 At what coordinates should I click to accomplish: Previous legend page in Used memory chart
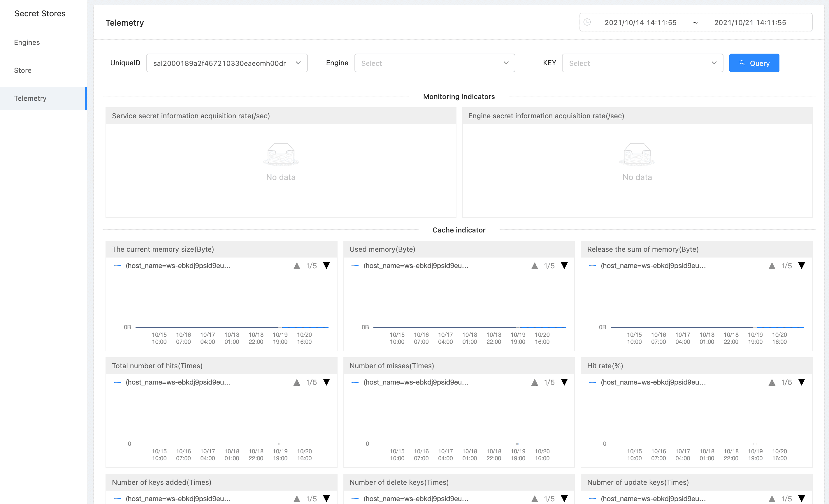click(535, 266)
